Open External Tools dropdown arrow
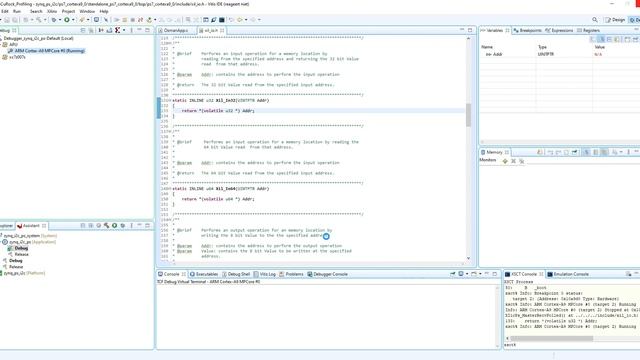The image size is (640, 360). coord(88,20)
